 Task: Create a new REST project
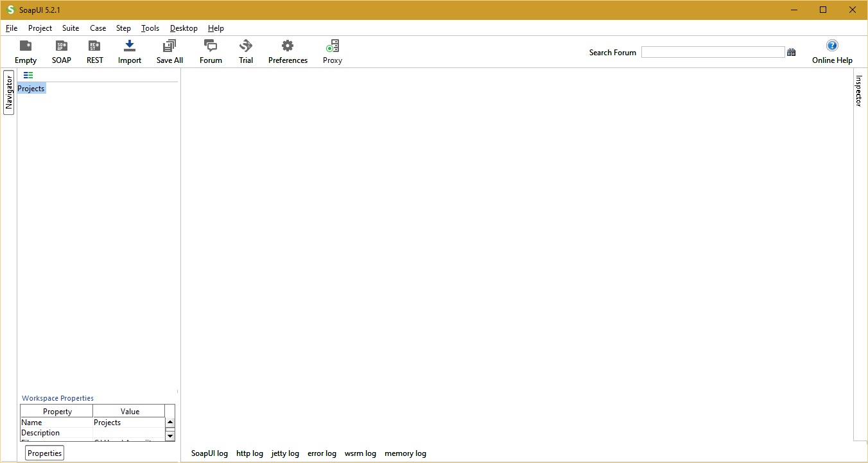[95, 52]
